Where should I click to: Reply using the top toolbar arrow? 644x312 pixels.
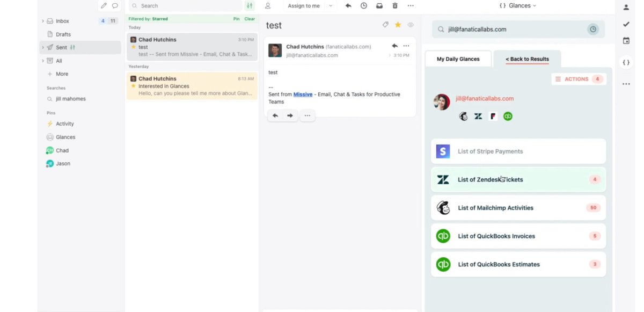click(x=348, y=6)
